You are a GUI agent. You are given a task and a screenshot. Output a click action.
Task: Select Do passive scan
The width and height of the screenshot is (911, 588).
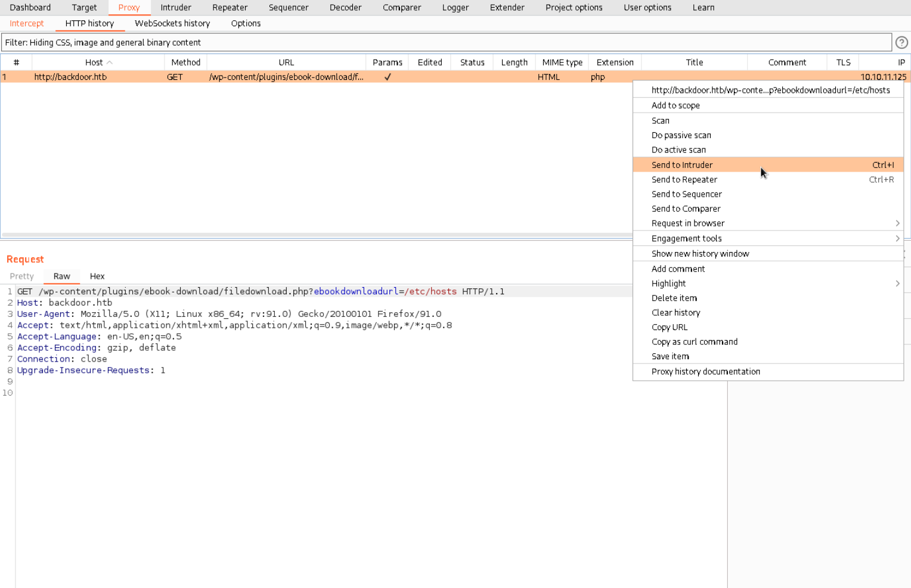[x=768, y=135]
